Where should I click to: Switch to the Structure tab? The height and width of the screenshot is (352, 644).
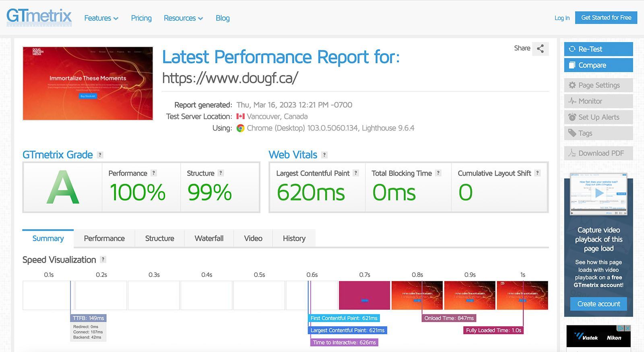[x=159, y=238]
